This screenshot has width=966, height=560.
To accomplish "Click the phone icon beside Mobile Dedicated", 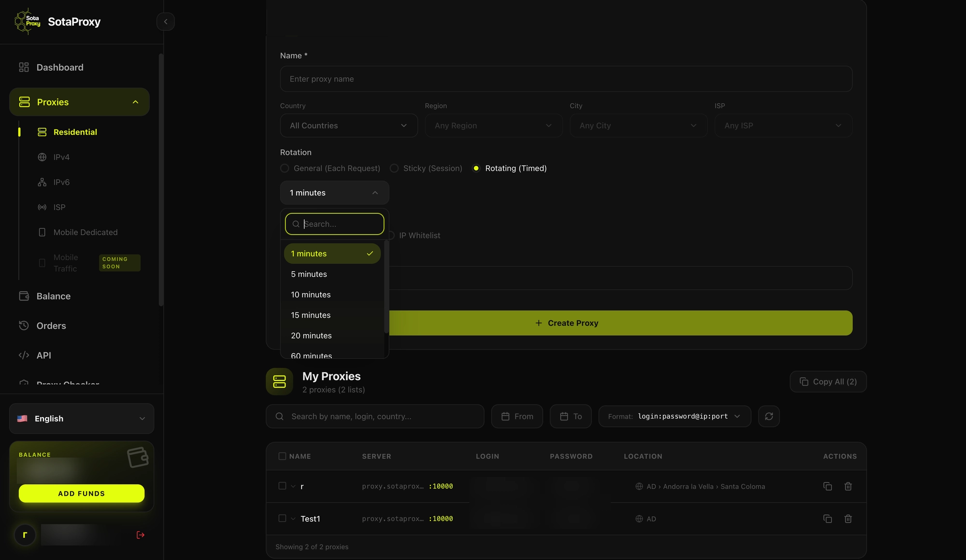I will [42, 233].
